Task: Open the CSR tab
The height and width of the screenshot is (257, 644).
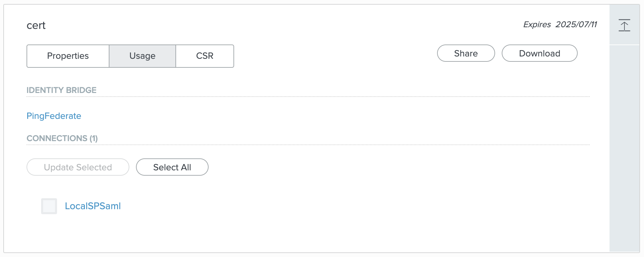Action: (204, 56)
